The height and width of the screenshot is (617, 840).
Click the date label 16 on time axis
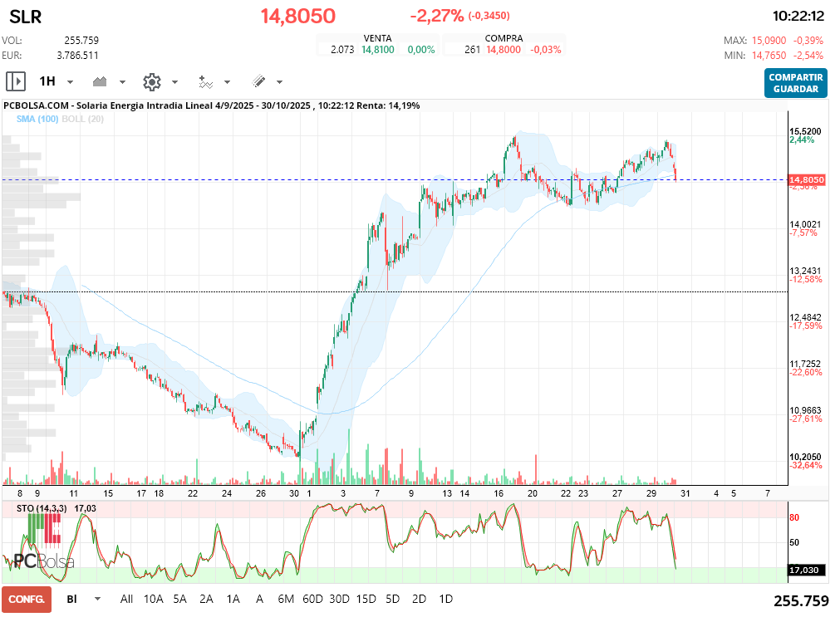pos(499,493)
